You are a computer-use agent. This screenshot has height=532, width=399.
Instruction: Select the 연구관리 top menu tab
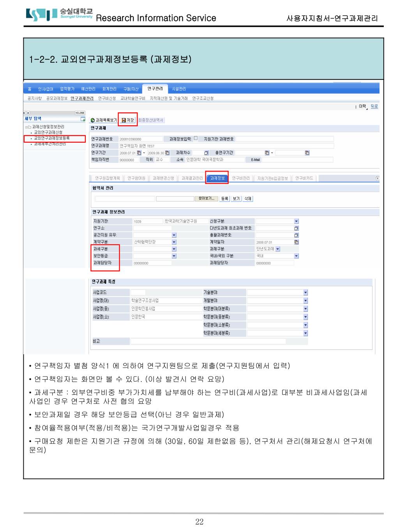click(155, 88)
